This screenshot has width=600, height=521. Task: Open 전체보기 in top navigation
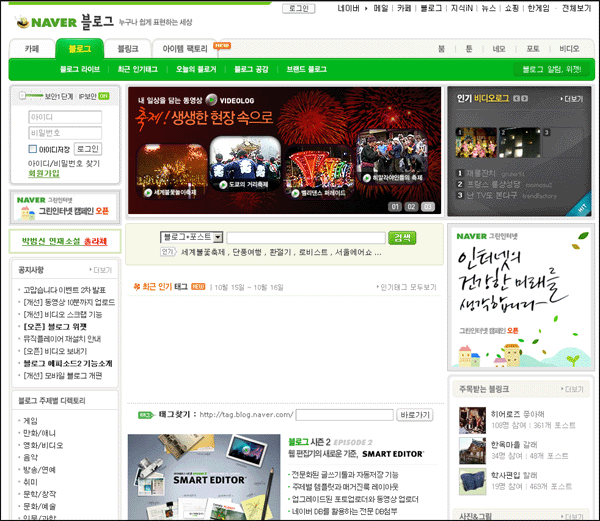point(576,8)
